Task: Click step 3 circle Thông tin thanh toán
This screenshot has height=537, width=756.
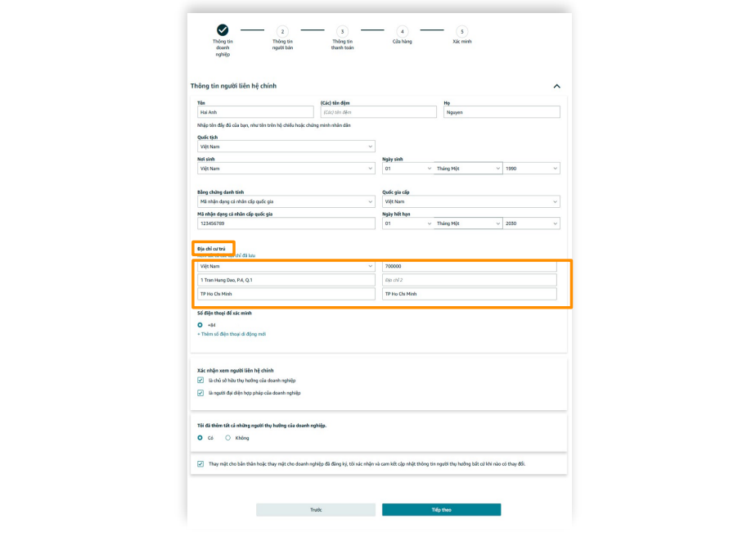Action: 342,31
